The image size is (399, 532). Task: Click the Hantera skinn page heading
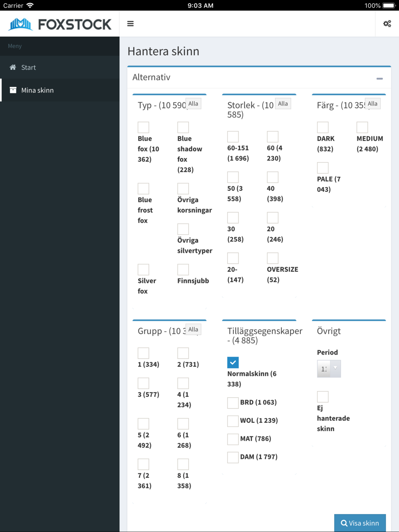[x=163, y=51]
